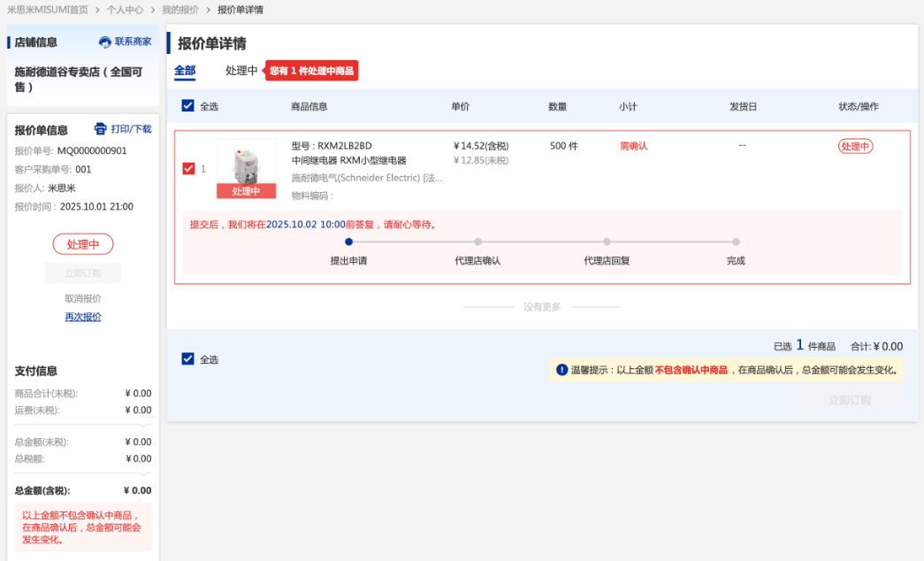Click the 处理中 status badge in row
Screen dimensions: 924x561
click(x=855, y=147)
